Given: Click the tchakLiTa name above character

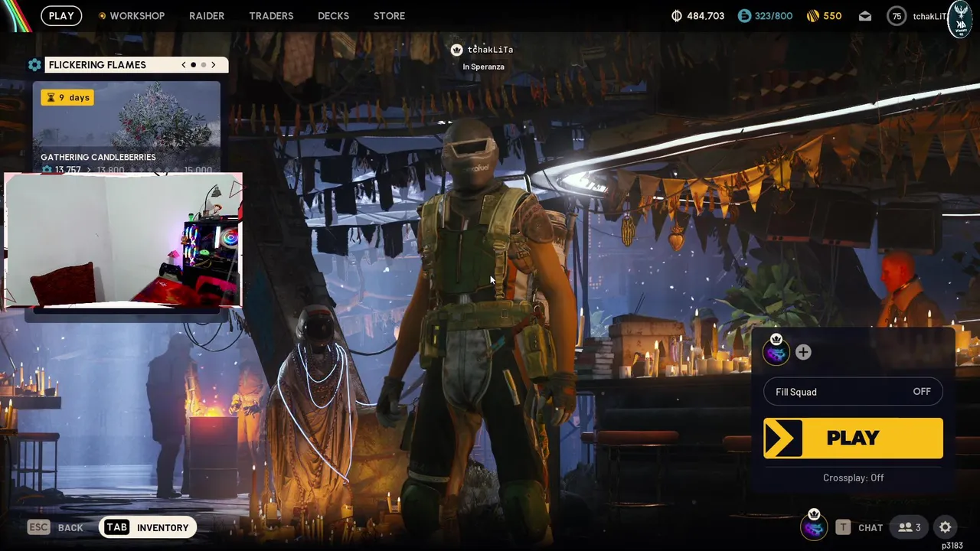Looking at the screenshot, I should pos(490,50).
